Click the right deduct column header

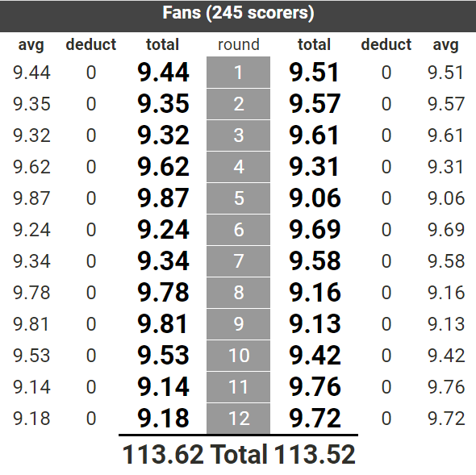(x=386, y=44)
